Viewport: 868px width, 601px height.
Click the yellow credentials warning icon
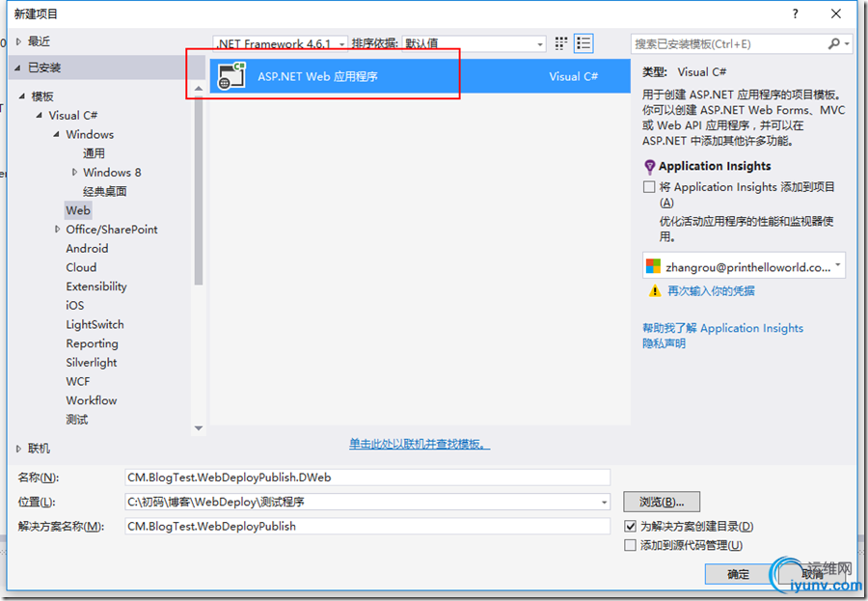click(x=655, y=290)
